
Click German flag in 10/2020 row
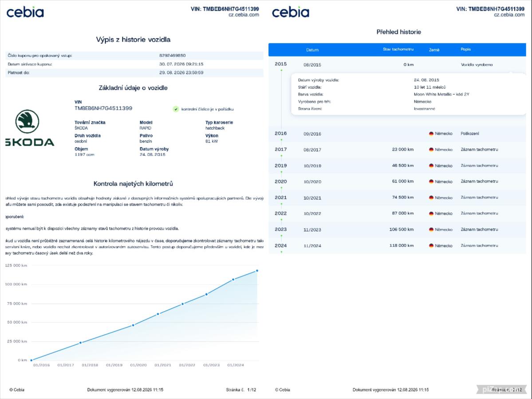431,182
